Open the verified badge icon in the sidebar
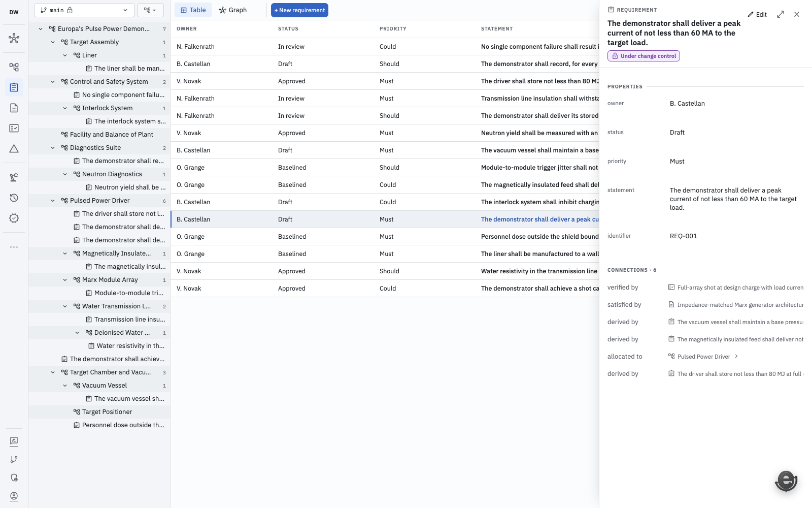This screenshot has width=812, height=508. tap(14, 218)
